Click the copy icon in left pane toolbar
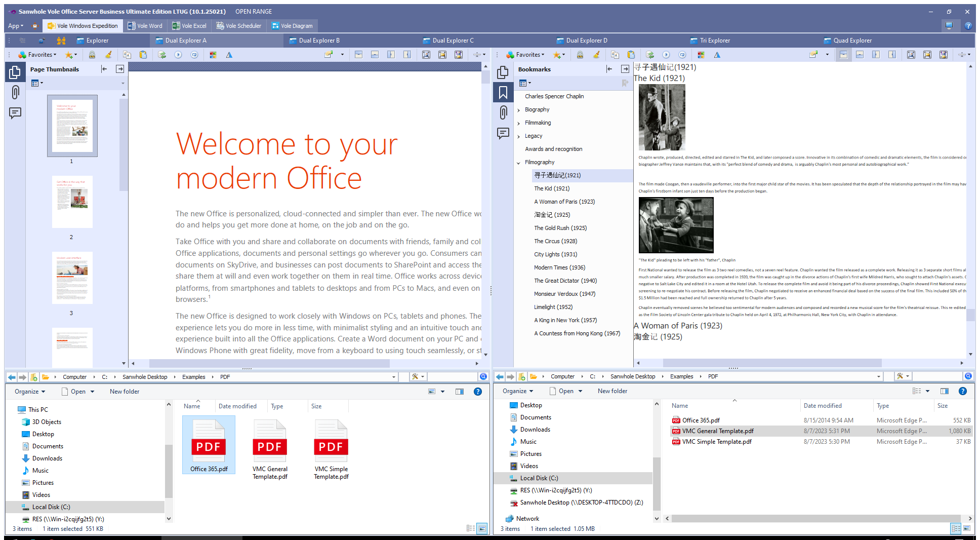Image resolution: width=980 pixels, height=540 pixels. (127, 55)
